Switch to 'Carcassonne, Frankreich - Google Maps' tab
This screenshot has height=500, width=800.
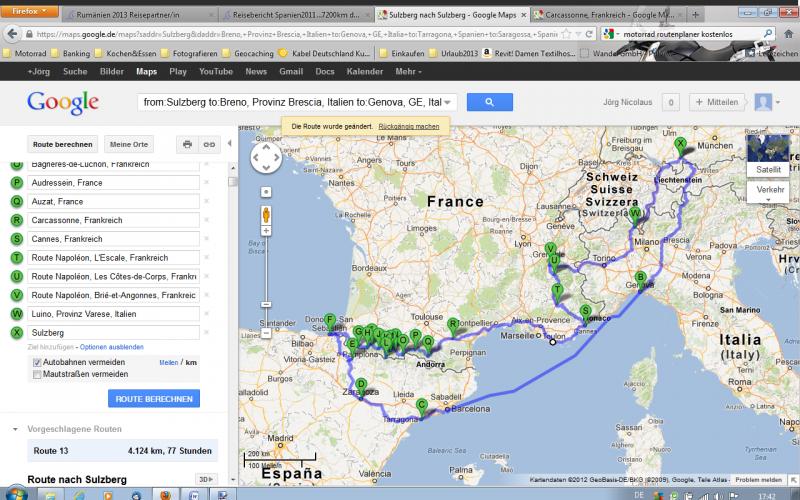(x=607, y=15)
